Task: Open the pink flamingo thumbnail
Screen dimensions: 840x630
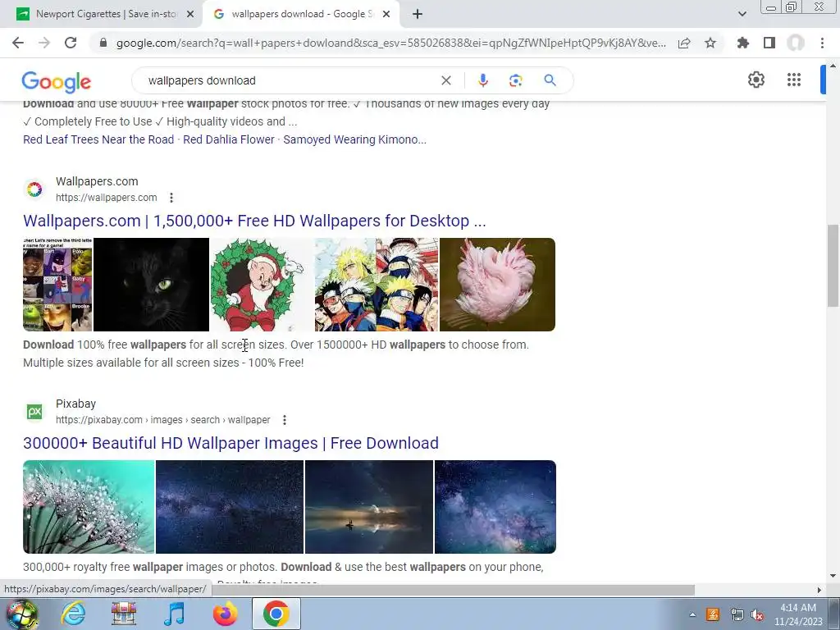Action: pyautogui.click(x=497, y=285)
